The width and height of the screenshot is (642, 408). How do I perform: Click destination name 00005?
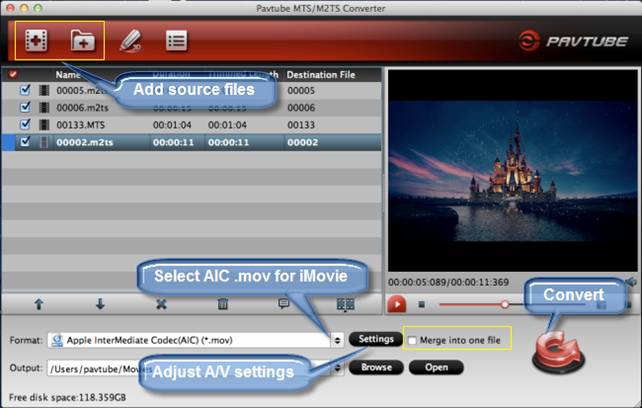click(301, 91)
